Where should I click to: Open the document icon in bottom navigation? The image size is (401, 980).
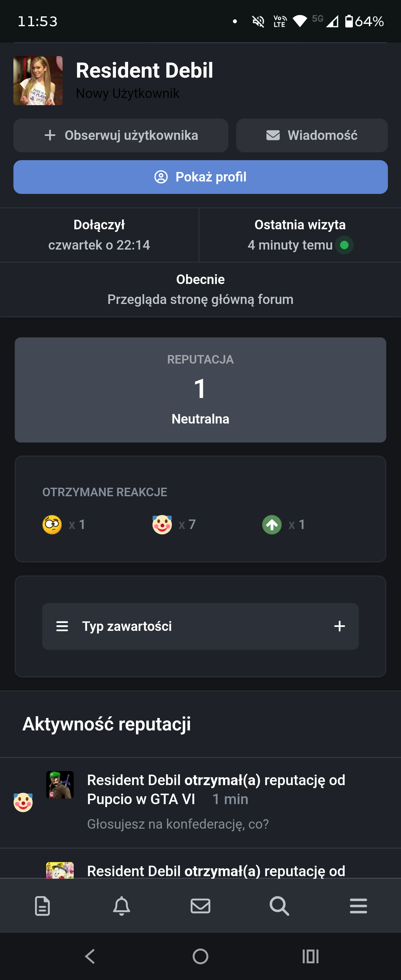pyautogui.click(x=42, y=906)
